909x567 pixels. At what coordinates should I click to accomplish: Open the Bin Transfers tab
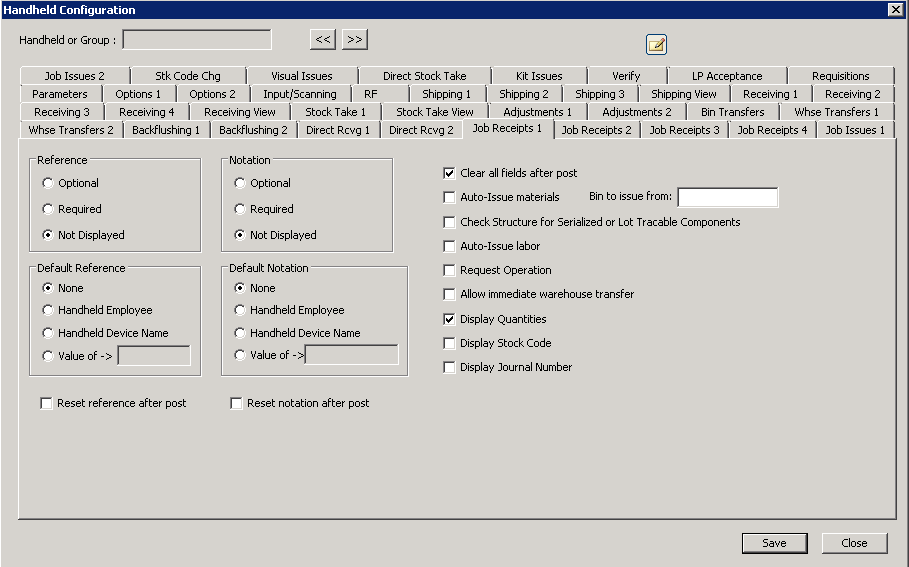pos(732,112)
